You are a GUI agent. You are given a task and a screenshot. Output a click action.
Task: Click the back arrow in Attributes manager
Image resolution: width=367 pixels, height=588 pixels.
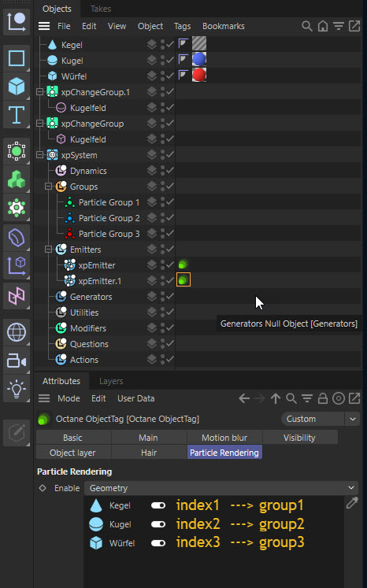(x=244, y=398)
